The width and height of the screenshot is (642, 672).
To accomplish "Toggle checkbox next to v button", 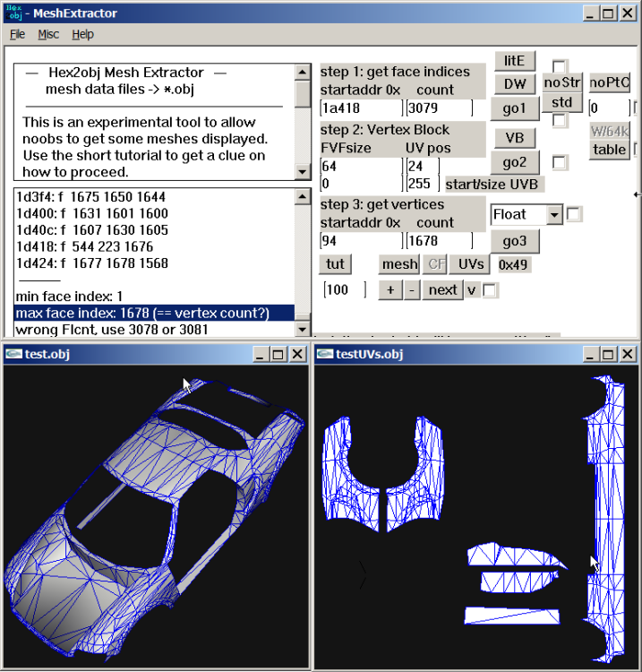I will click(490, 290).
